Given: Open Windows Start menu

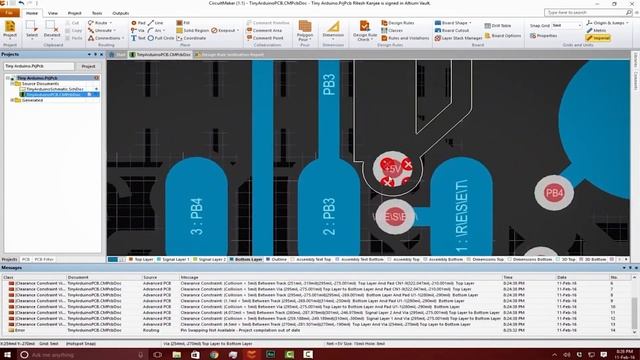Looking at the screenshot, I should (7, 354).
